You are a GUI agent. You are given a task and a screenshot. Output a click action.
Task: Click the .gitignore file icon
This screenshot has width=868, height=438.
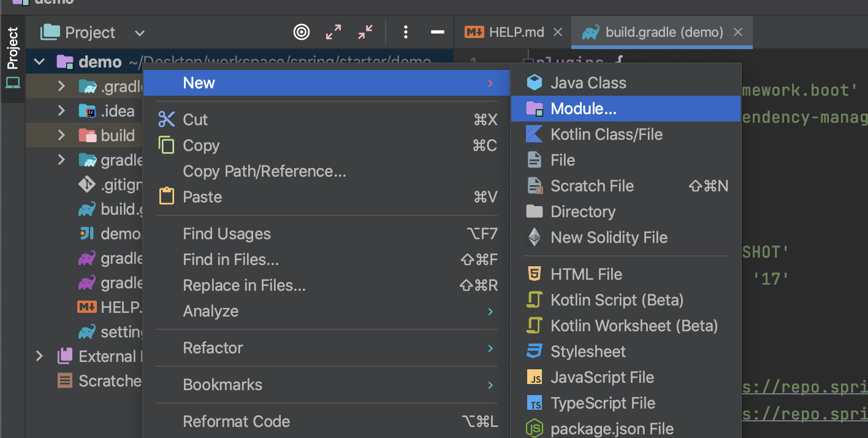[87, 185]
